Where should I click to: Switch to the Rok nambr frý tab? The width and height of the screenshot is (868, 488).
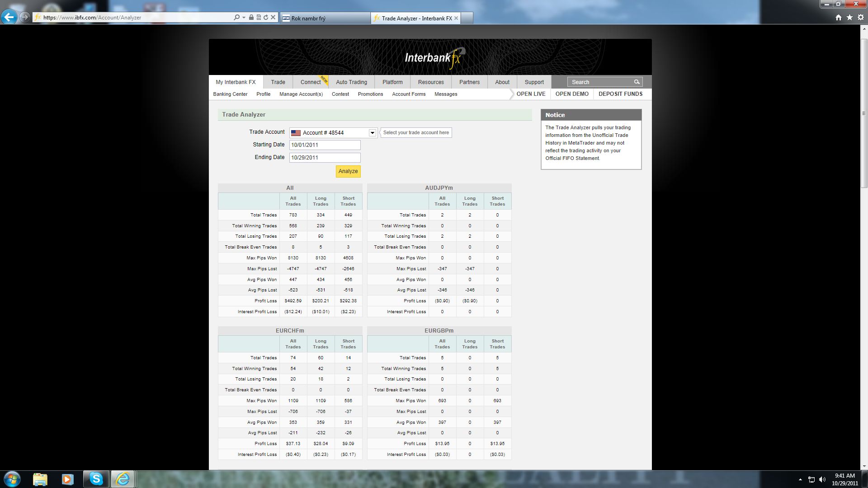[325, 18]
